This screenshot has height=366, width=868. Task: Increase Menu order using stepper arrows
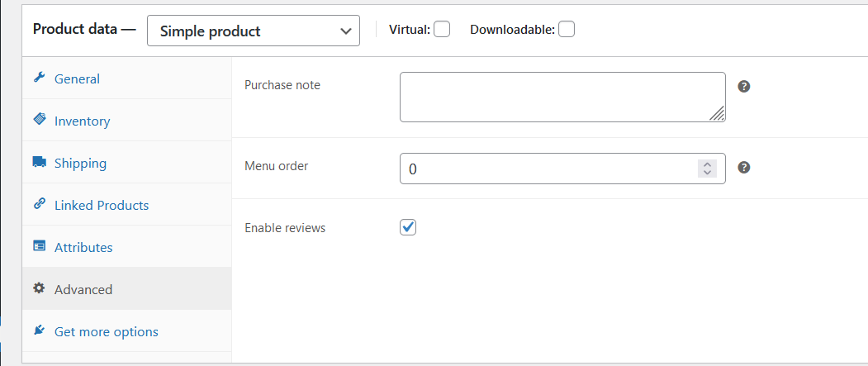tap(707, 164)
